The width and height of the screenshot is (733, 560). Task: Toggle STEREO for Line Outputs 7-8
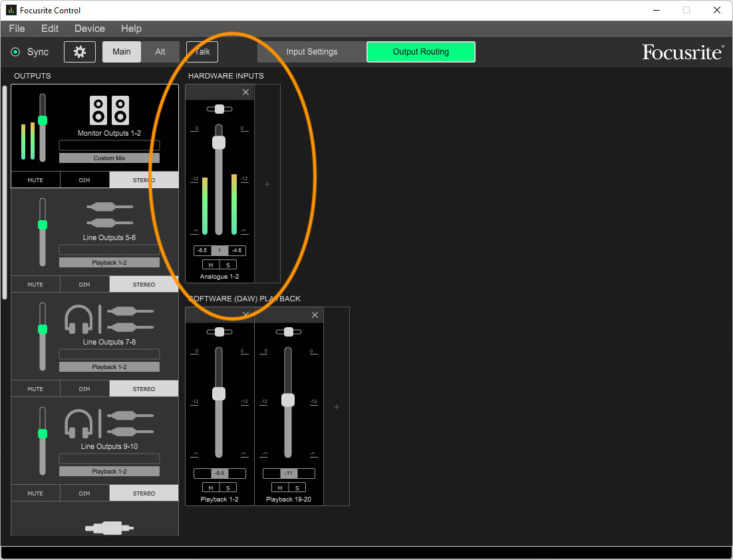[144, 389]
